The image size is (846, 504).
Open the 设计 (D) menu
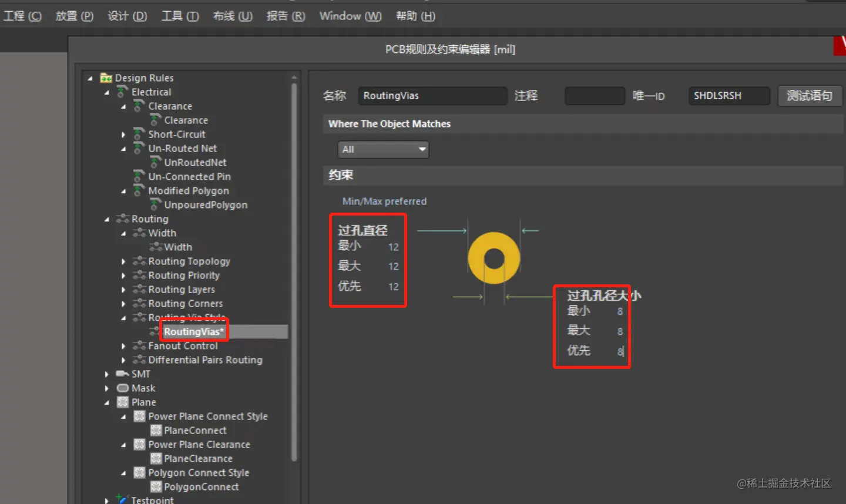(127, 16)
